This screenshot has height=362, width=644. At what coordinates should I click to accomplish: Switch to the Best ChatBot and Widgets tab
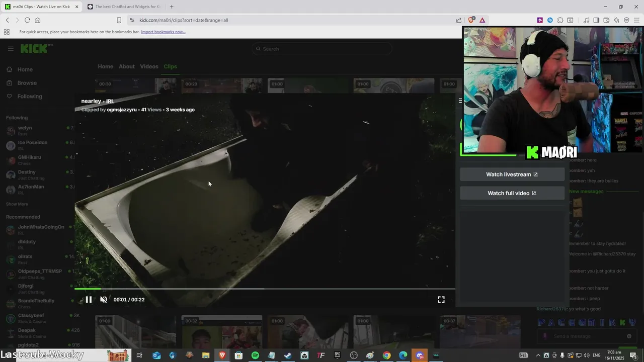pos(124,7)
